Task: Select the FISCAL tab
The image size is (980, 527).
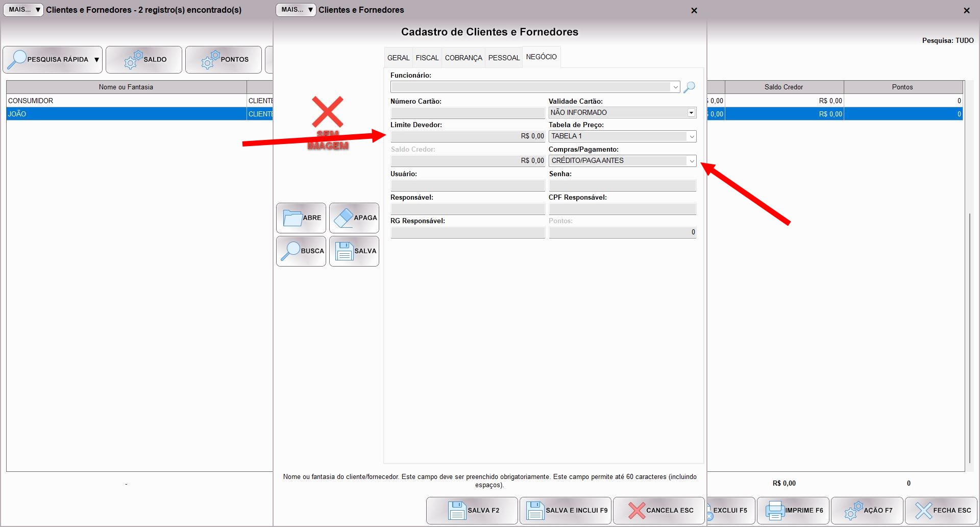Action: tap(427, 58)
